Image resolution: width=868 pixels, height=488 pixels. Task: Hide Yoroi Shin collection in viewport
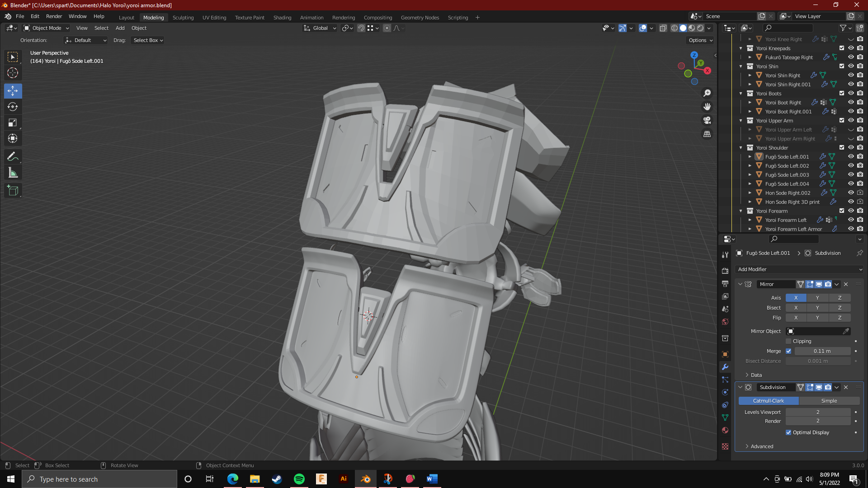[851, 66]
